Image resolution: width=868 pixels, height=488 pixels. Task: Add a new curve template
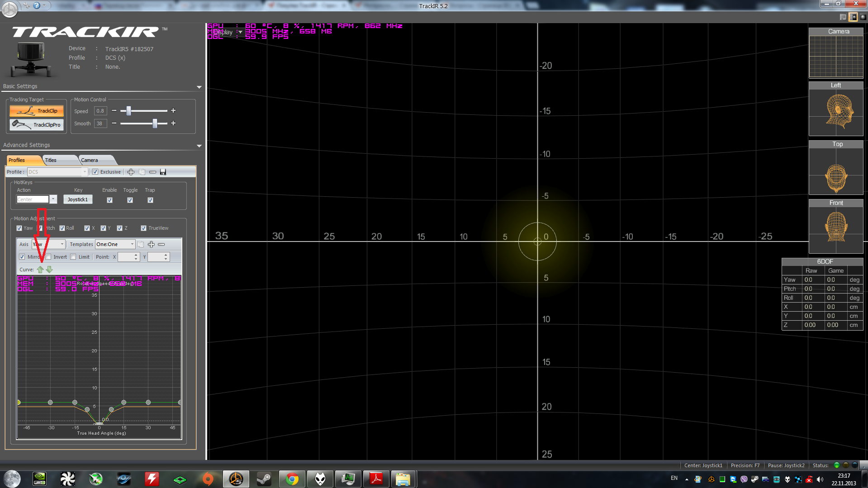coord(151,244)
